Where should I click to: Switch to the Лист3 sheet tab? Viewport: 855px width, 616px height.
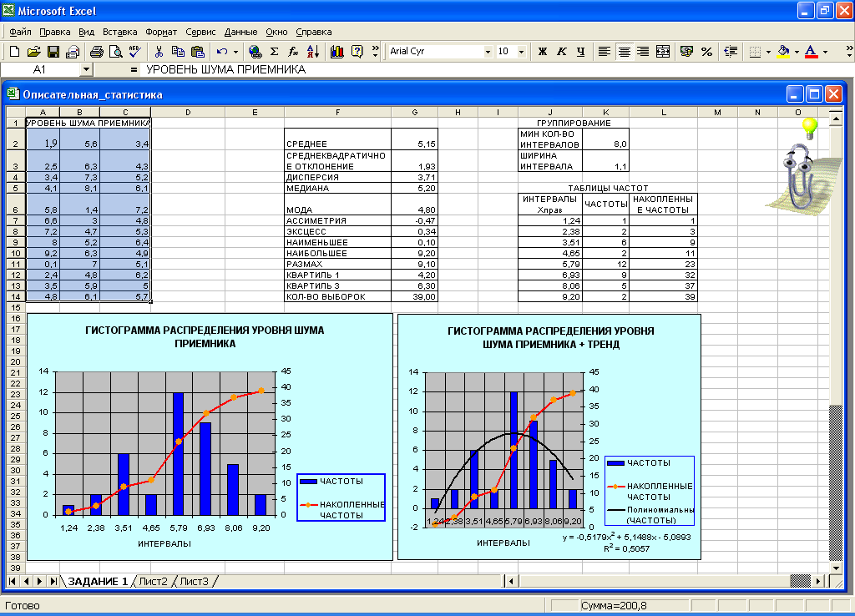tap(194, 581)
